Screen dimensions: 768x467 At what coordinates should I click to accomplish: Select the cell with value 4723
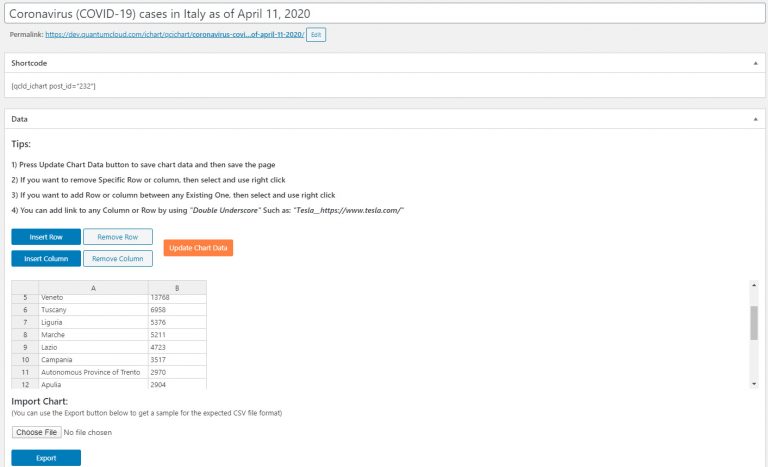pyautogui.click(x=177, y=347)
